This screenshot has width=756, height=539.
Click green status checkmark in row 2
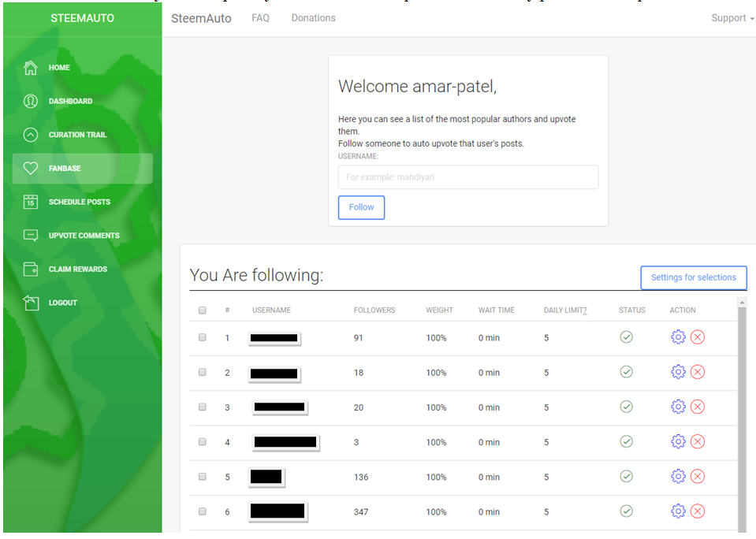click(626, 372)
